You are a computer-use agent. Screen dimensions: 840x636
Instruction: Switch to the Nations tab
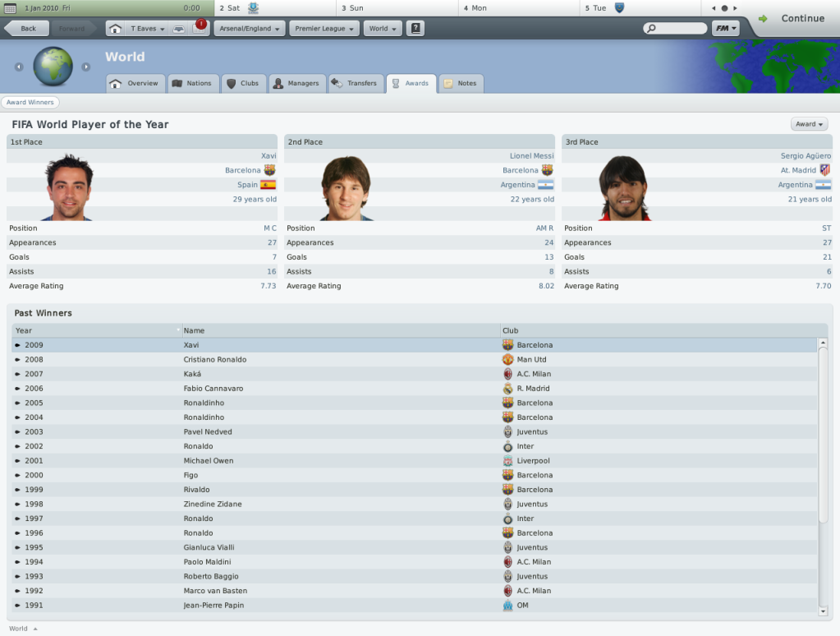(193, 83)
